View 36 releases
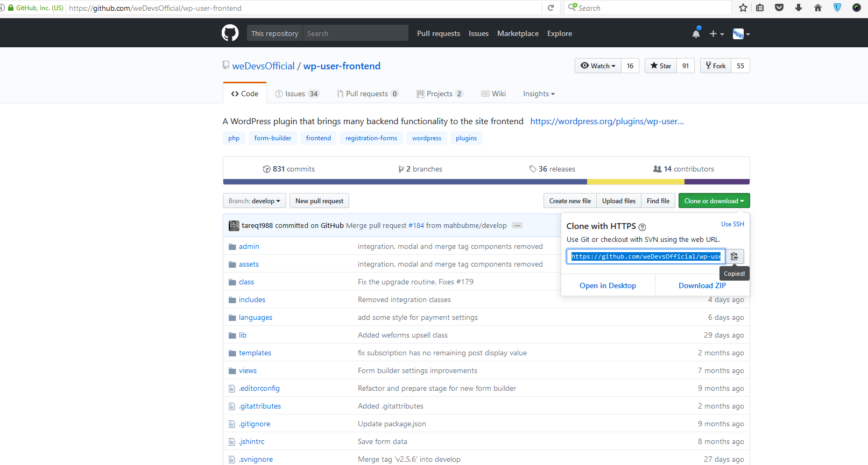Screen dimensions: 868x465 click(x=552, y=169)
